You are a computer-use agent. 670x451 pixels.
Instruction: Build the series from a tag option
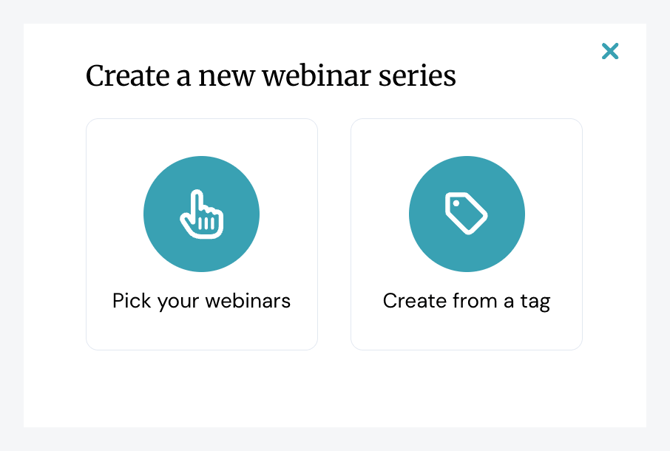coord(466,234)
